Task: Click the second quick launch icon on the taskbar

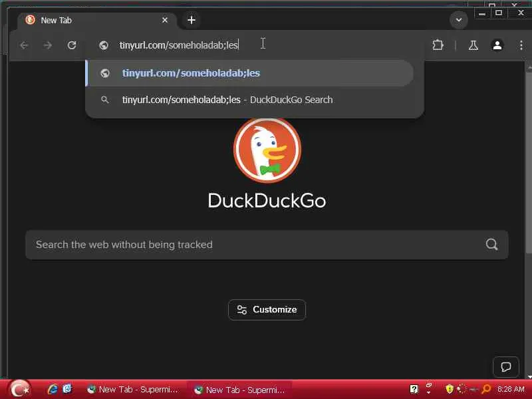Action: (67, 389)
